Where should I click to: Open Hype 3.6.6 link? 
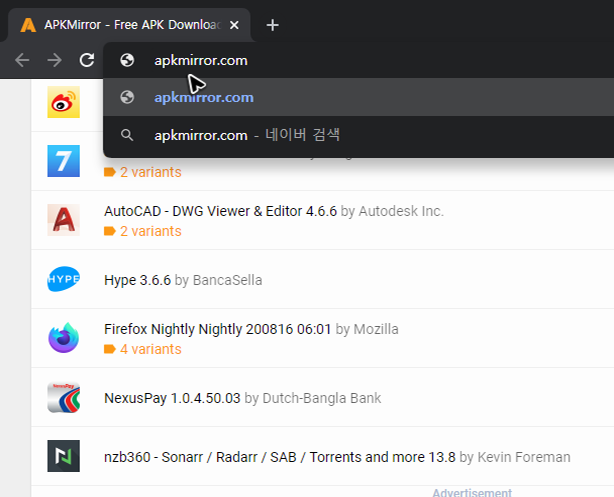[137, 280]
